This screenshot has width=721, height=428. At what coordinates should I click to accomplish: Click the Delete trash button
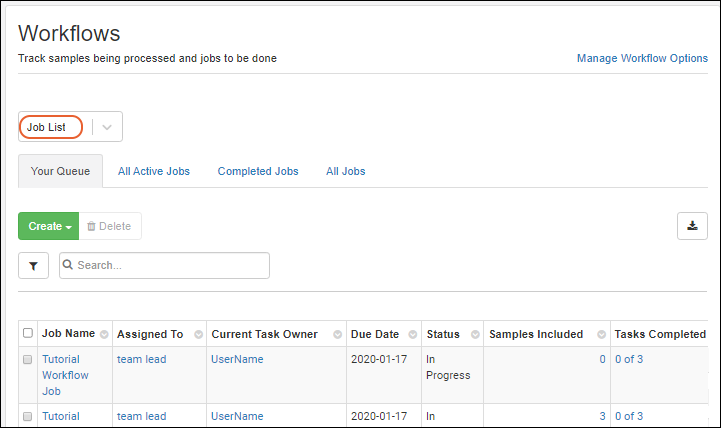tap(110, 226)
